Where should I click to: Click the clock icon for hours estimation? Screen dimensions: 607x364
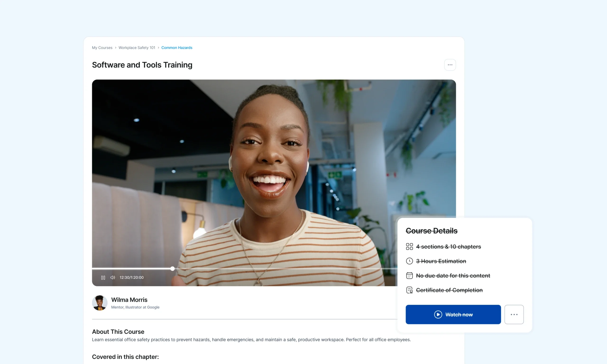tap(409, 261)
